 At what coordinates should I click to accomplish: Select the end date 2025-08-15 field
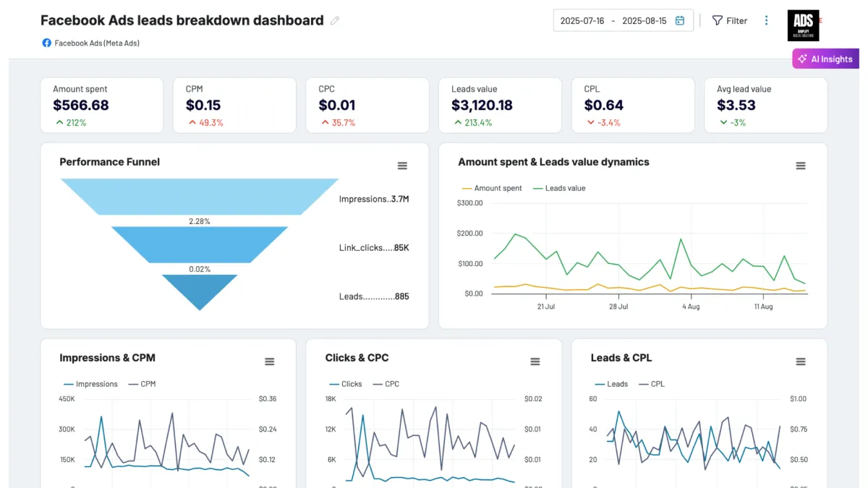point(644,21)
